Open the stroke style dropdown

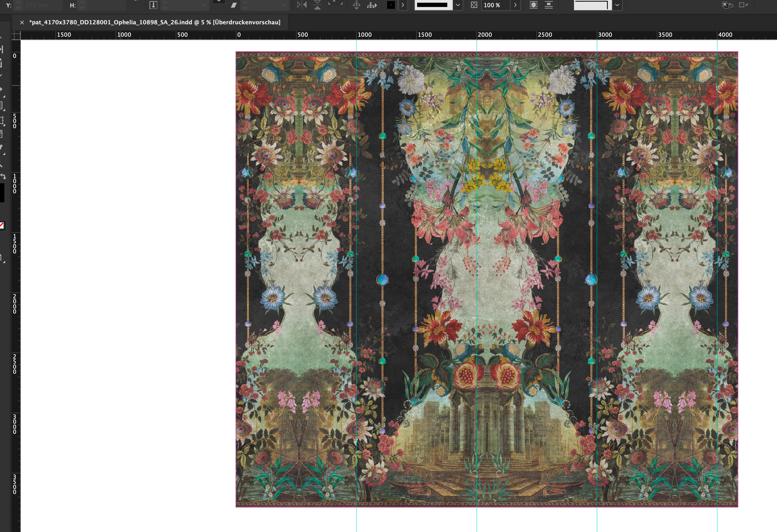tap(458, 5)
